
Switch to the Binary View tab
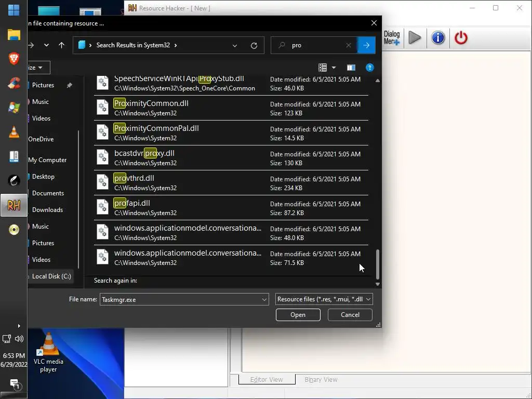(x=321, y=379)
